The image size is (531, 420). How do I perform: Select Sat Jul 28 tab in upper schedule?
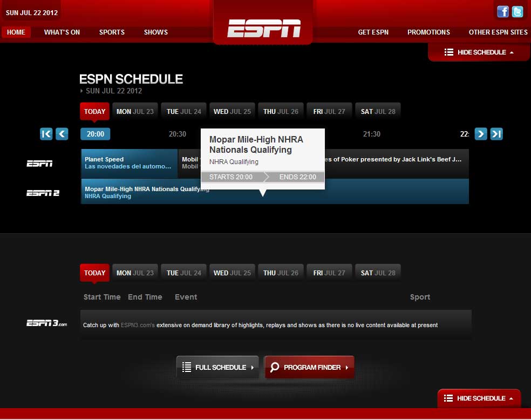point(378,111)
